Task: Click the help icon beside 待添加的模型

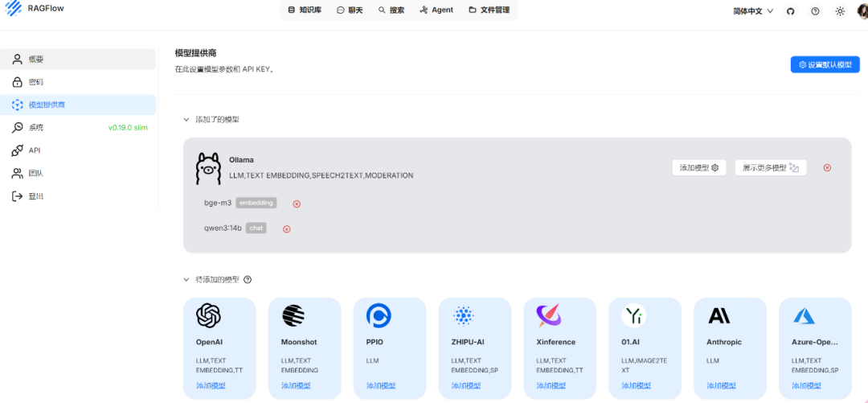Action: click(248, 280)
